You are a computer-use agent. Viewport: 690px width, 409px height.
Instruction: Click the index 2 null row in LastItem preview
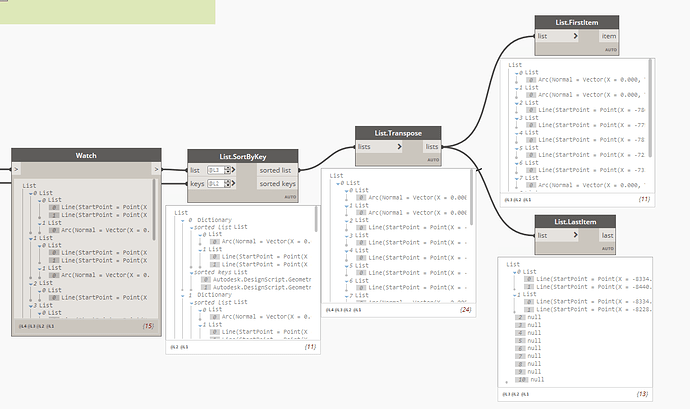click(529, 317)
